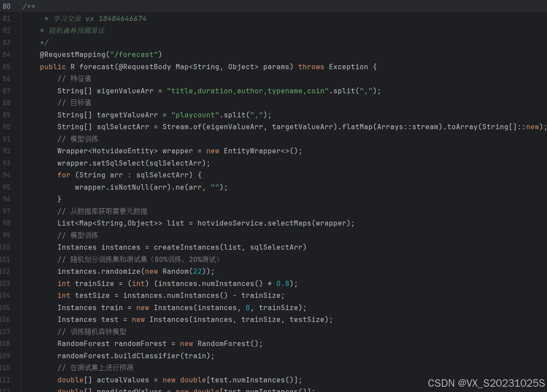Click the // 随机划分训练集和测试集 comment
This screenshot has height=392, width=547.
(x=138, y=259)
